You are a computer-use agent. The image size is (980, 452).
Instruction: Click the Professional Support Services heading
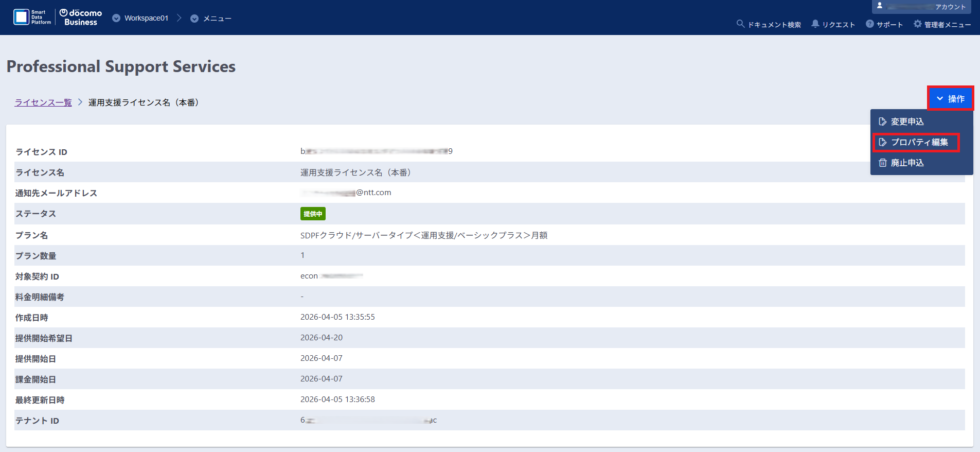[121, 66]
